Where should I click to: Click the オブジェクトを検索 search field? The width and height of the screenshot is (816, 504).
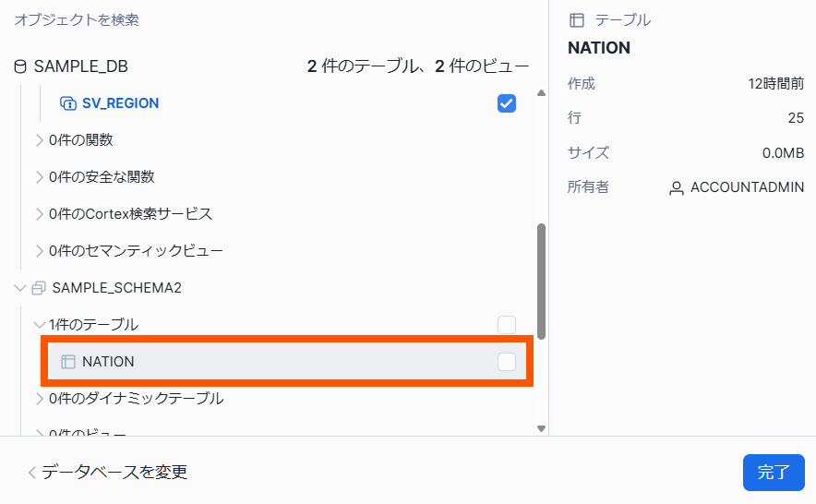[77, 19]
